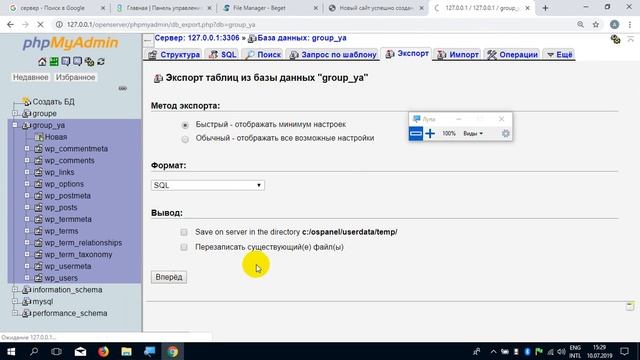Open navigation panel settings icon
The width and height of the screenshot is (640, 360).
(89, 62)
